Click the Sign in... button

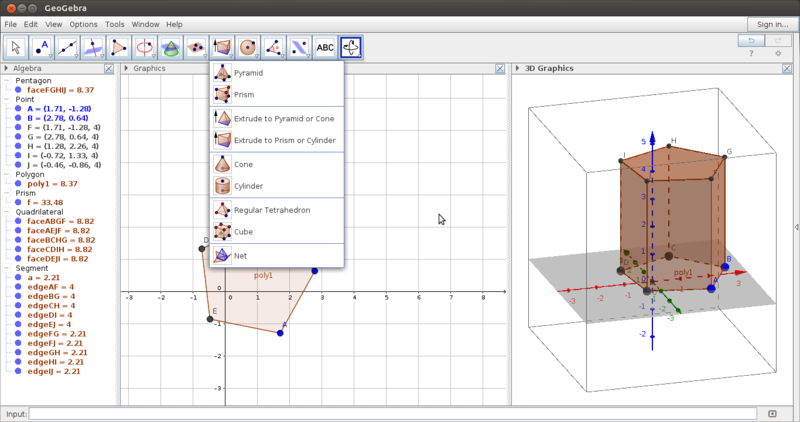click(772, 24)
